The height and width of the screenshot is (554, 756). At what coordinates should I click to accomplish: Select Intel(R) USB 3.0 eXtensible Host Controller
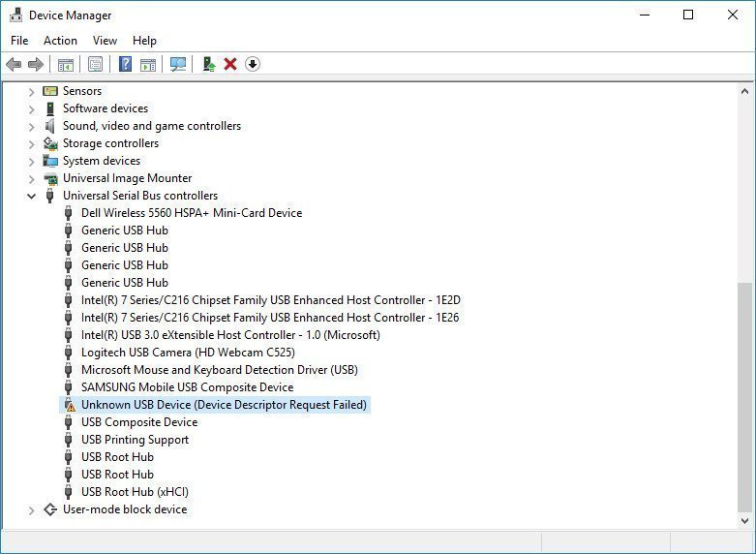pos(230,335)
